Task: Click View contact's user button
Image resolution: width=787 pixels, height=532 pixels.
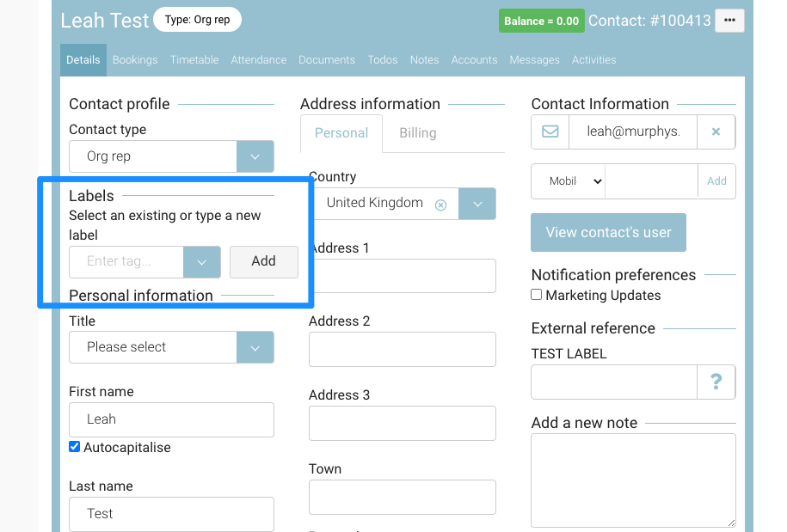Action: 608,233
